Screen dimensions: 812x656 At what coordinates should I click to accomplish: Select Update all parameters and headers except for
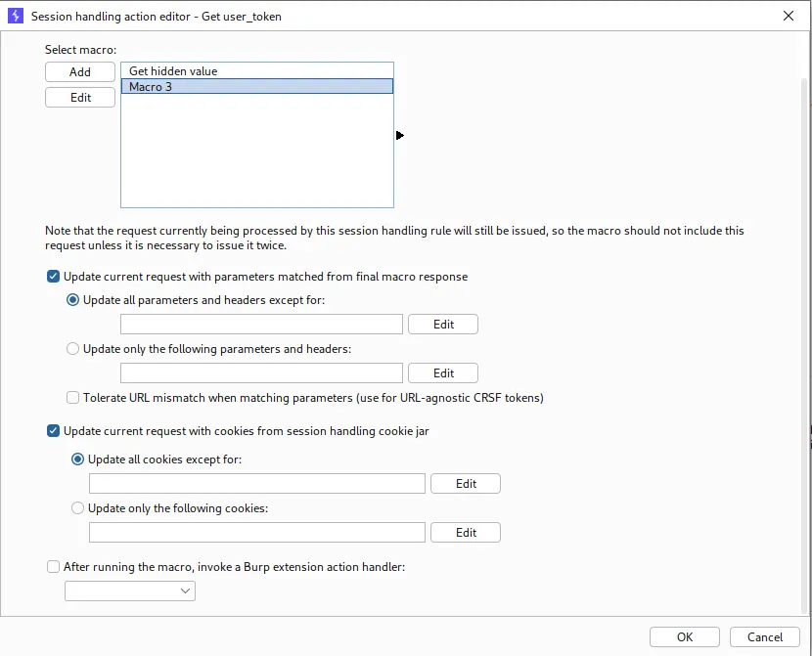click(x=72, y=300)
